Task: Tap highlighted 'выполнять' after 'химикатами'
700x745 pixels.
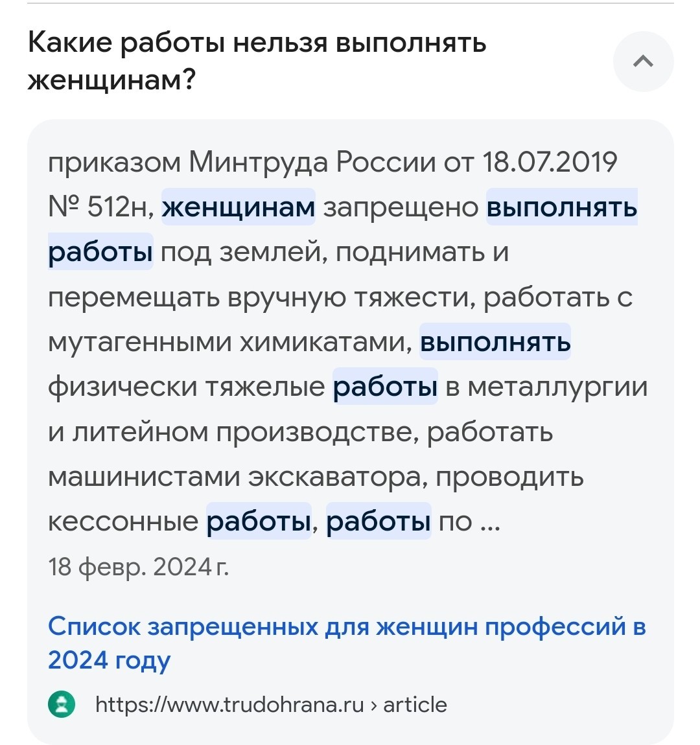Action: tap(495, 341)
